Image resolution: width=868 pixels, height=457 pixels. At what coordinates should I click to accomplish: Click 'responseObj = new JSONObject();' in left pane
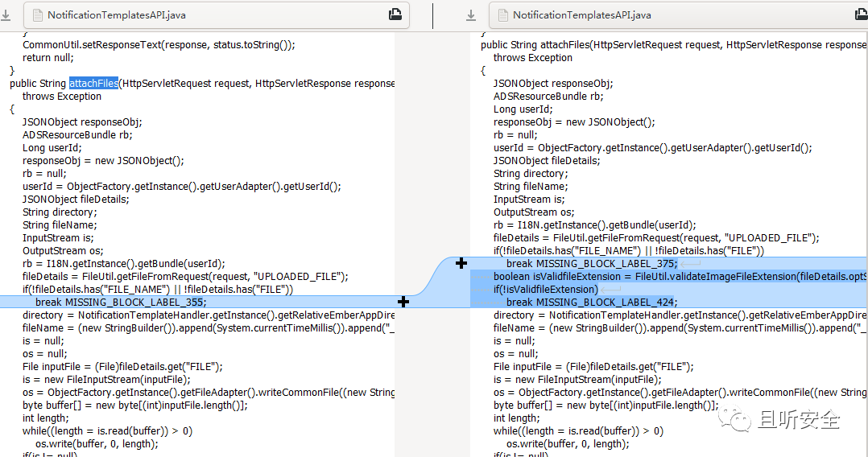(104, 160)
